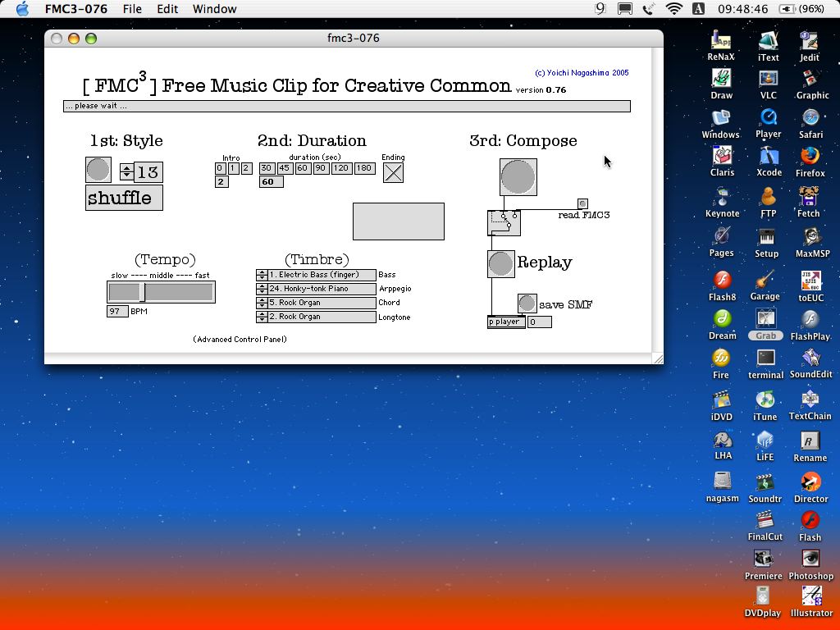Open the Illustrator desktop icon
This screenshot has width=840, height=630.
[x=811, y=601]
